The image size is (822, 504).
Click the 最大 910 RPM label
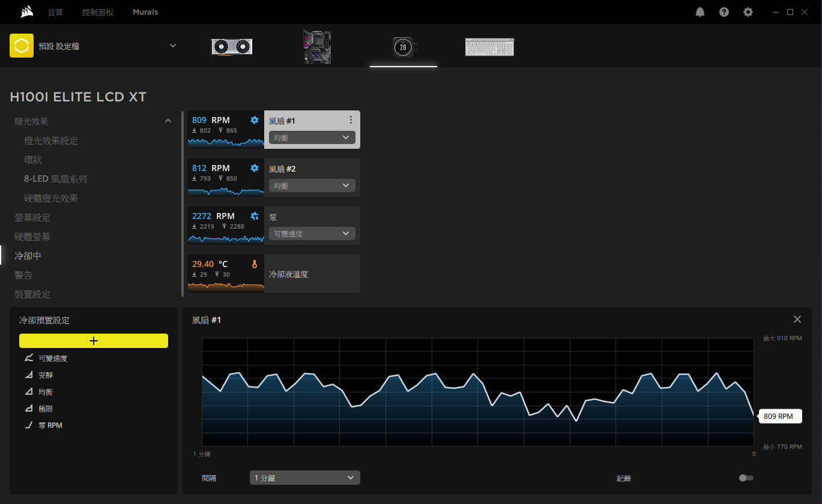click(x=782, y=338)
